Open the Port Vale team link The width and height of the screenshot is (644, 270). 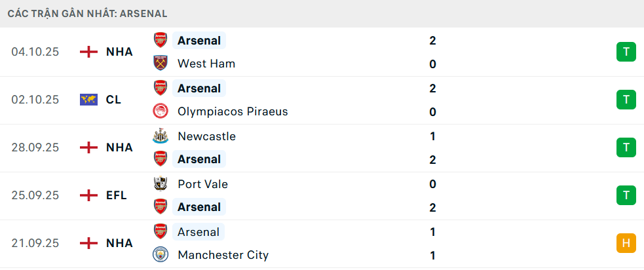click(x=202, y=184)
